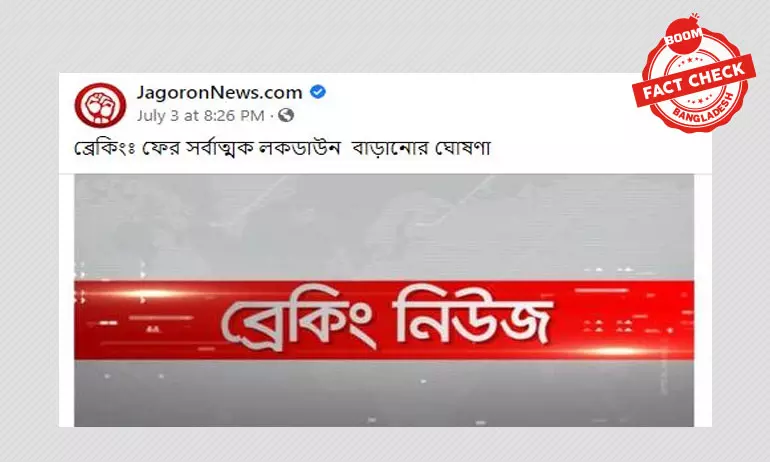Click the fist emblem inside the avatar
The height and width of the screenshot is (462, 770).
[100, 105]
